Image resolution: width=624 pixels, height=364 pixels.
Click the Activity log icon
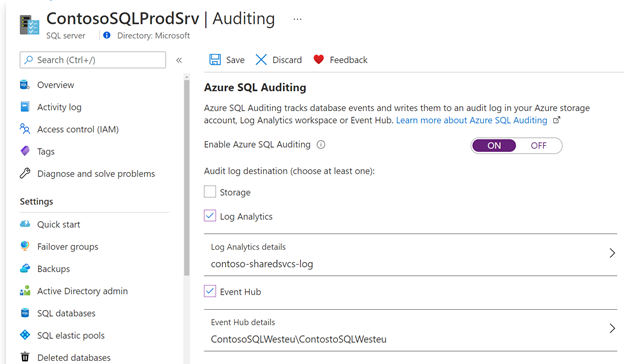(x=25, y=107)
